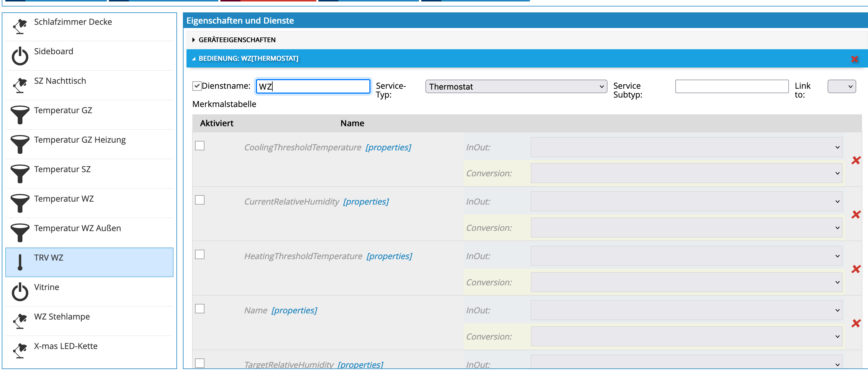Enable the Name characteristic checkbox
Screen dimensions: 868x372
[200, 309]
